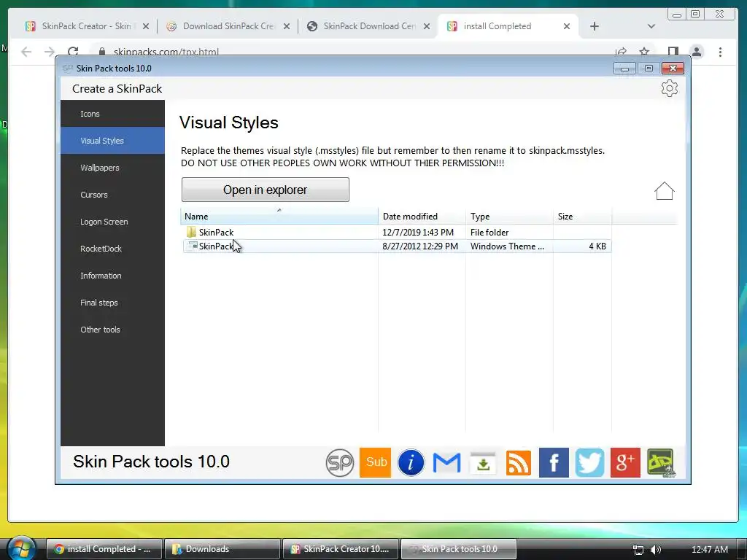Select the SkinPack file folder row

[396, 233]
